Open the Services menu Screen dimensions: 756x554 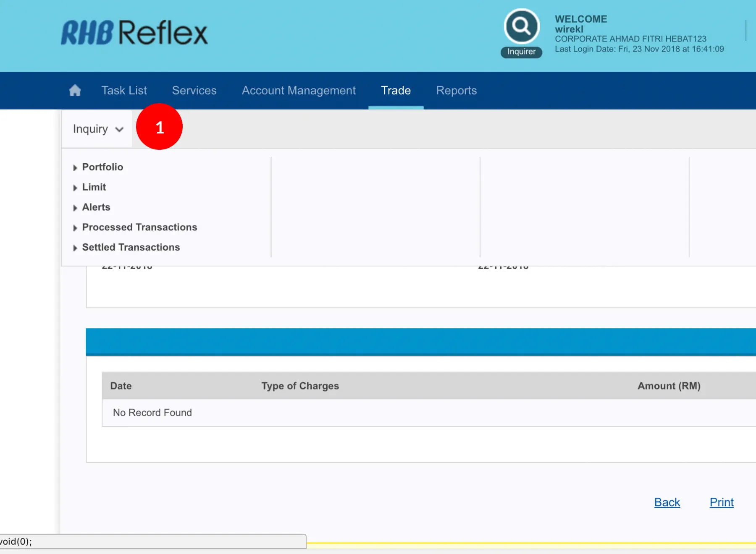[194, 90]
